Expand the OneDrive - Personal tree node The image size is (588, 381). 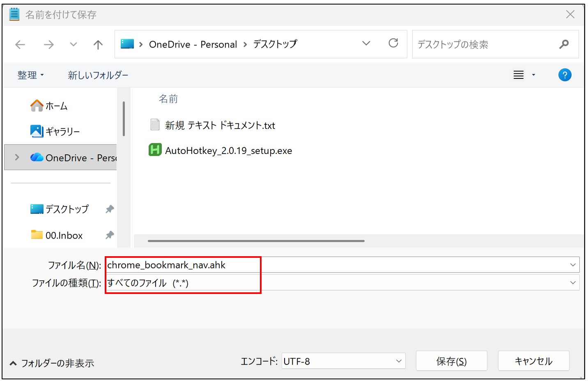click(17, 157)
